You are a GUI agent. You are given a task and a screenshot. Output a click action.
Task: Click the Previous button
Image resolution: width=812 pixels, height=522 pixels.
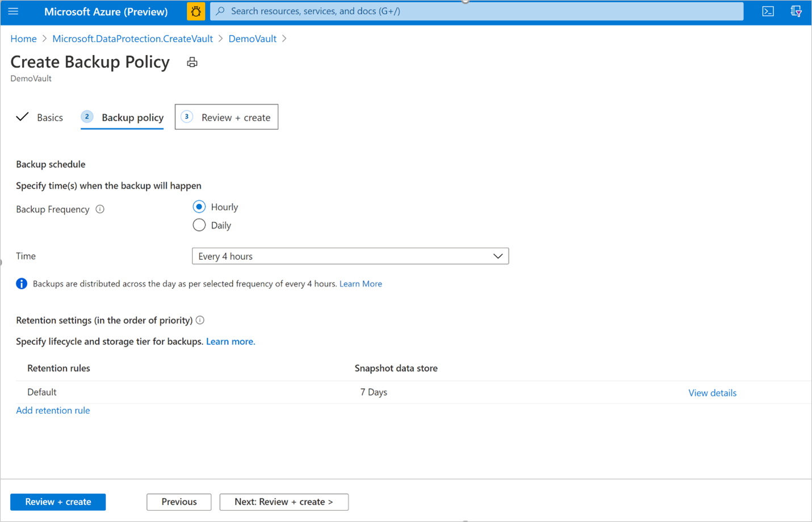click(179, 502)
